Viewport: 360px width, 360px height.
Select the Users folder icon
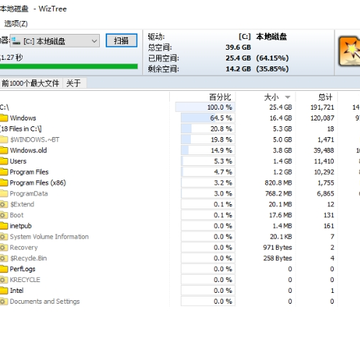pyautogui.click(x=3, y=161)
